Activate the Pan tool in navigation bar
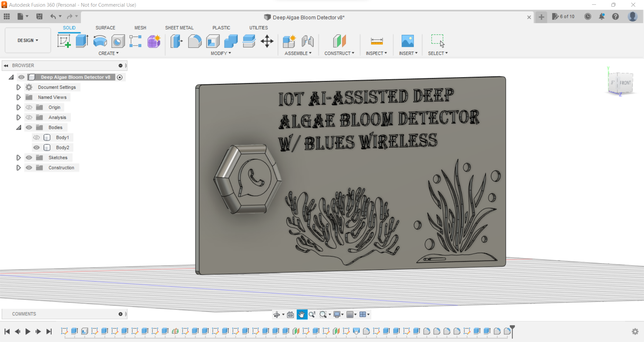 coord(302,315)
